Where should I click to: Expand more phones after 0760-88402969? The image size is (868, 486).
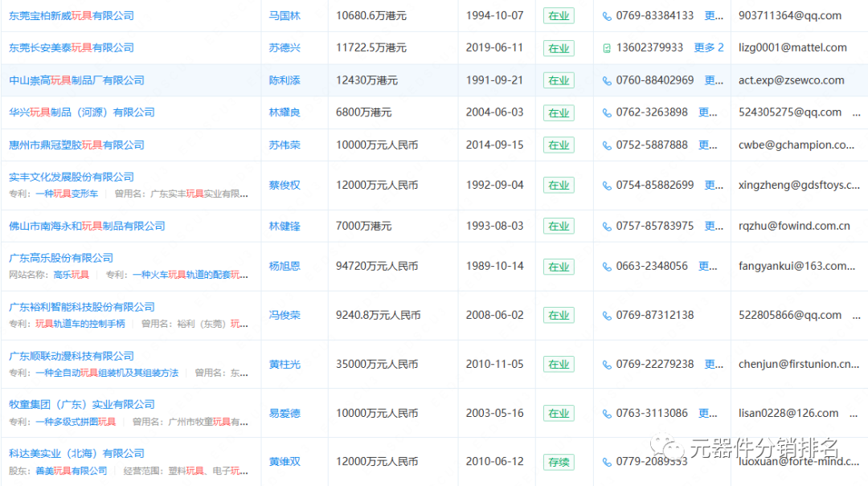[714, 80]
